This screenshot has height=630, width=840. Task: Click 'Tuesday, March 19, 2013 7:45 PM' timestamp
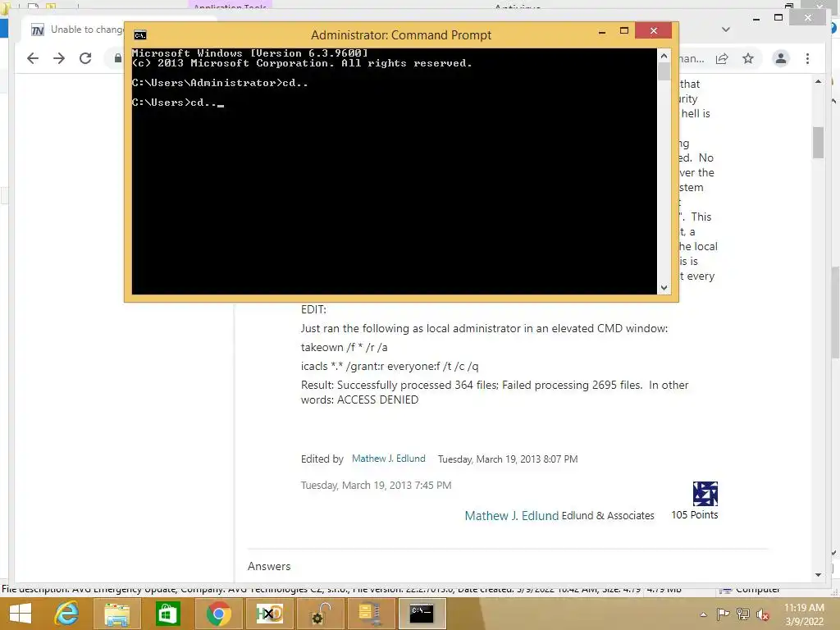[376, 486]
